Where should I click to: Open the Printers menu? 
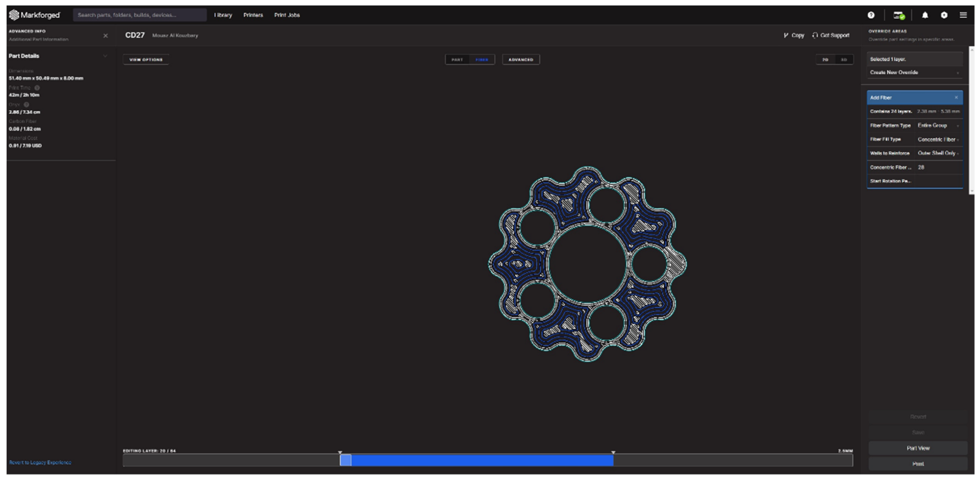(253, 15)
